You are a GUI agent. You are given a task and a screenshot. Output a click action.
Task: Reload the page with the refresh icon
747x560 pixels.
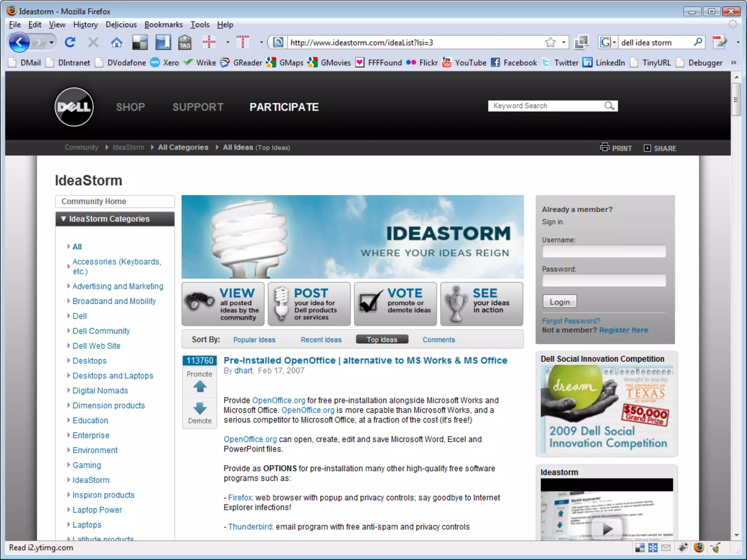tap(70, 43)
